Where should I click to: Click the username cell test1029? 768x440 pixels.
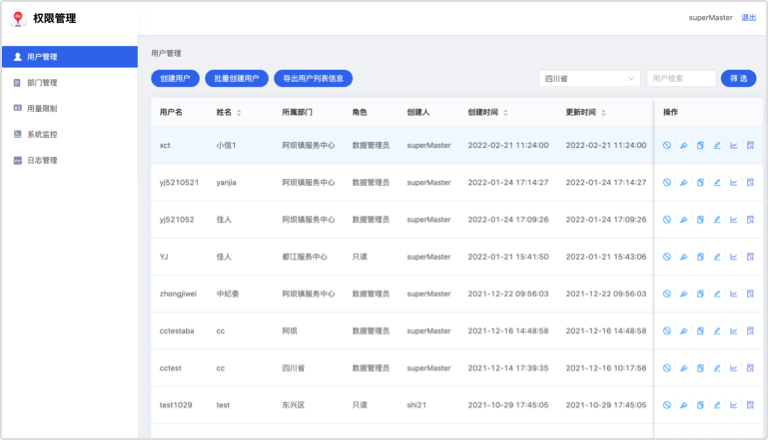(176, 405)
